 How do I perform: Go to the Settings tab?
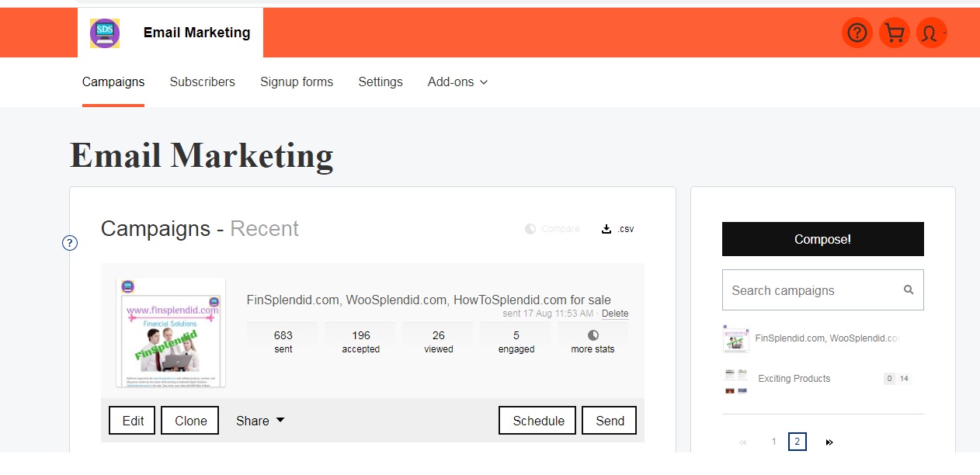click(x=381, y=81)
